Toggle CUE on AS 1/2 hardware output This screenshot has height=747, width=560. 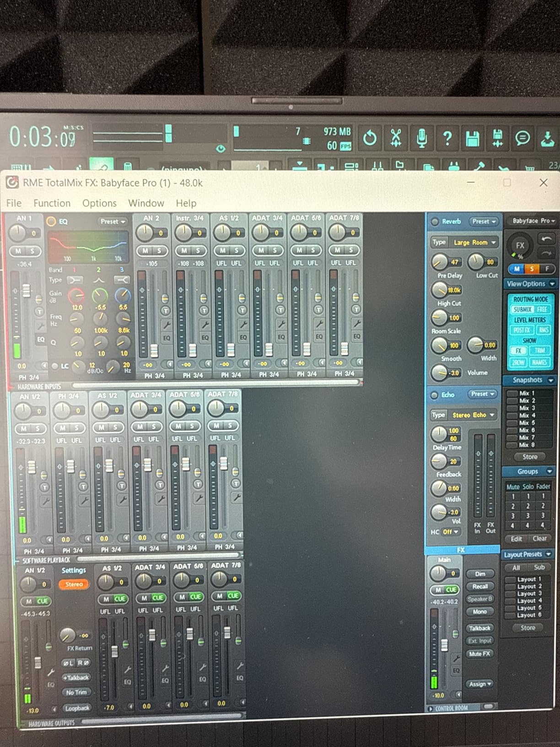[x=120, y=599]
